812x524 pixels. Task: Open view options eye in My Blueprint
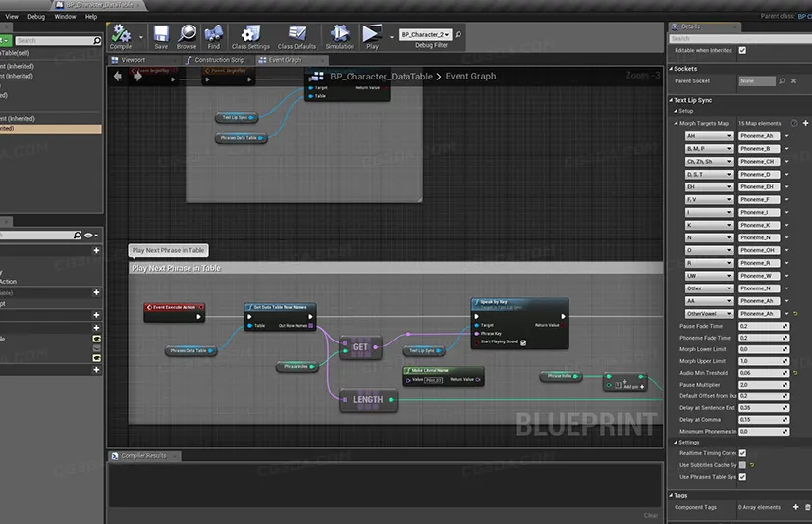coord(90,236)
